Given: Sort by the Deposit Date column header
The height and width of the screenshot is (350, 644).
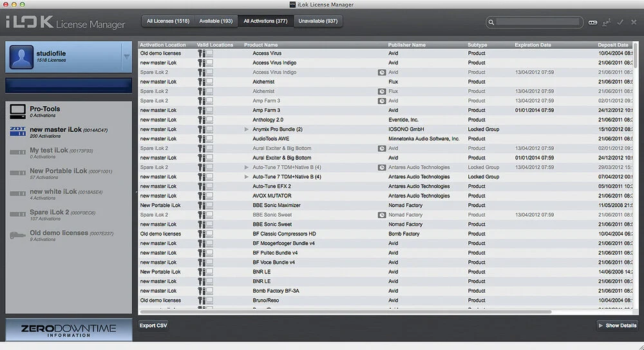Looking at the screenshot, I should 613,45.
